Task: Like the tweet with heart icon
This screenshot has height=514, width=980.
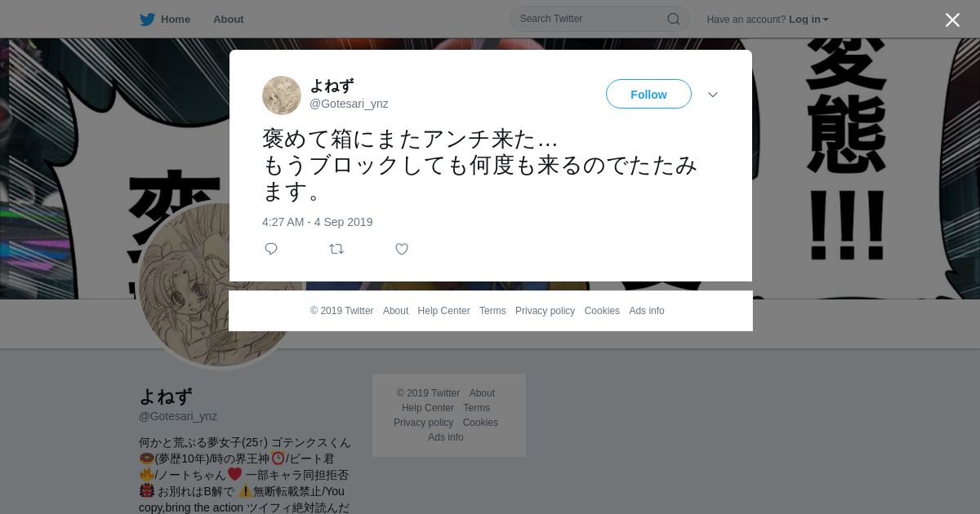Action: [402, 249]
